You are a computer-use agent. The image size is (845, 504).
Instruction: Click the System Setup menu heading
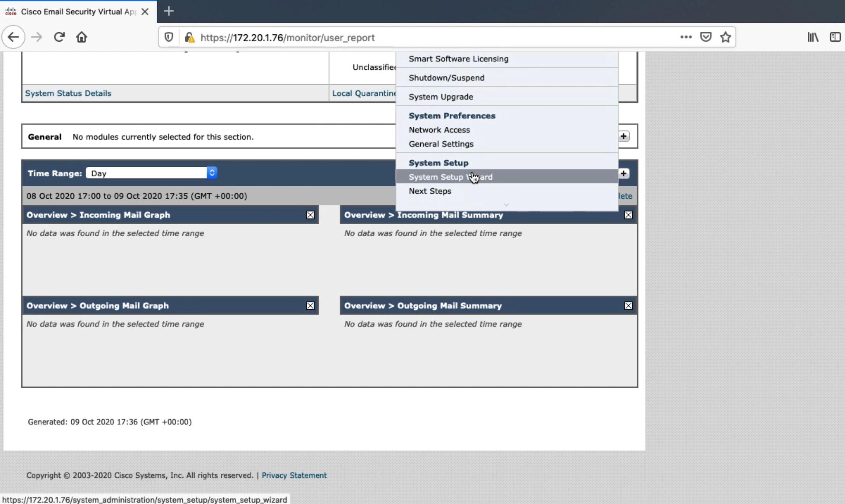(439, 163)
